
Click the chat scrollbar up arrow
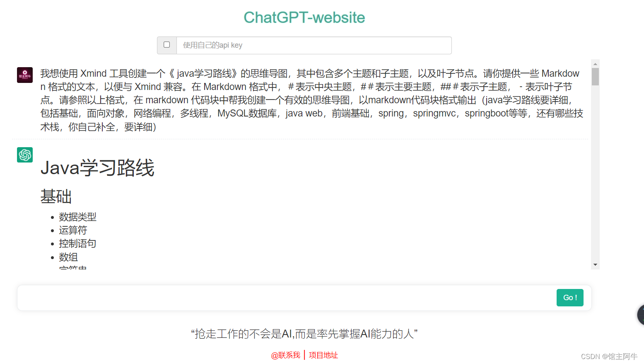pyautogui.click(x=595, y=64)
